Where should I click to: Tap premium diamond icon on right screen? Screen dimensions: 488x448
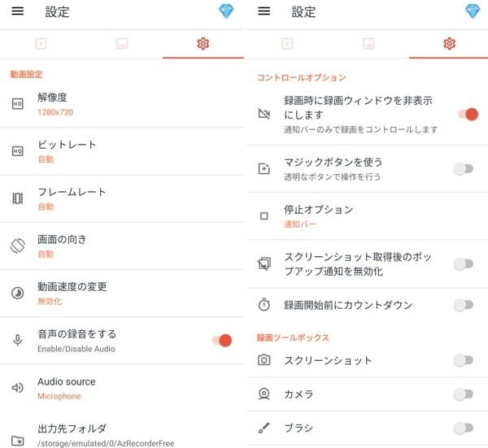pyautogui.click(x=473, y=11)
